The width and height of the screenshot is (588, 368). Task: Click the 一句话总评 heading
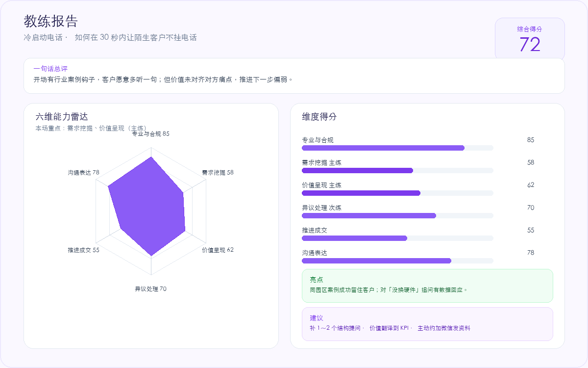coord(50,69)
